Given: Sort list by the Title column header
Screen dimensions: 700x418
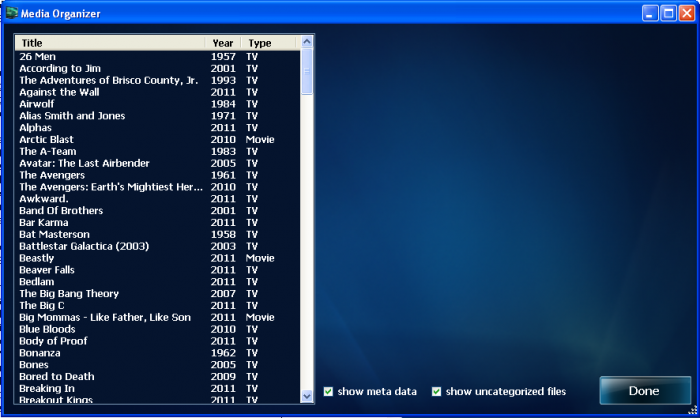Looking at the screenshot, I should 110,43.
